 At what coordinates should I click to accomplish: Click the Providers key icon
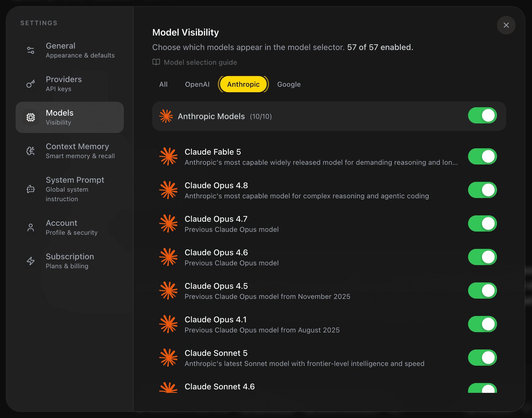pyautogui.click(x=31, y=84)
